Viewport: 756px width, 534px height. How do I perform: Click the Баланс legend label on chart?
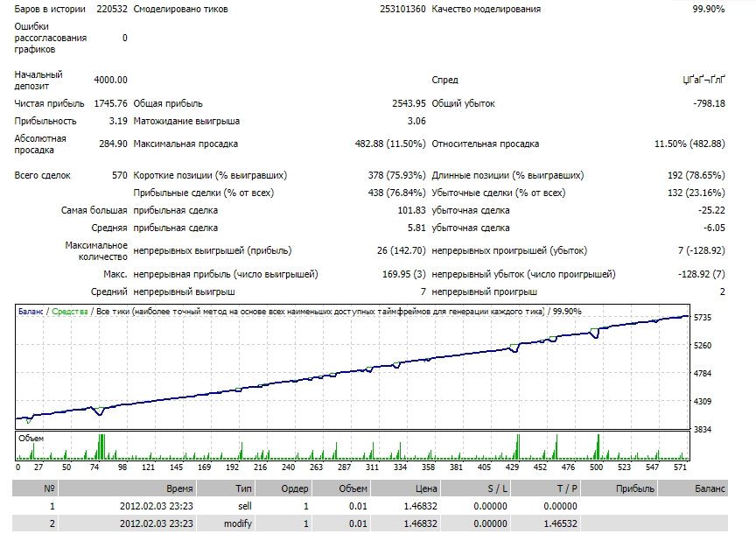(x=31, y=312)
